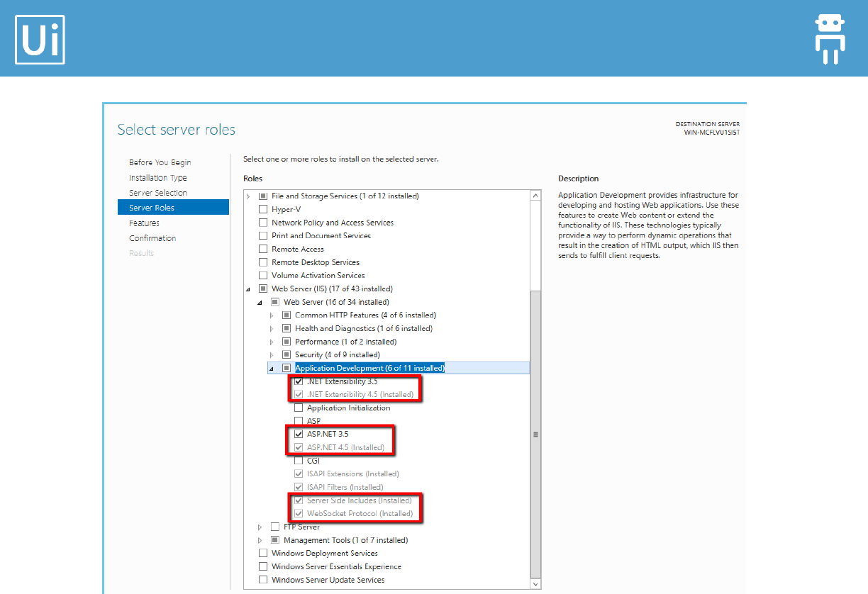Toggle the Performance checkbox

(x=286, y=342)
